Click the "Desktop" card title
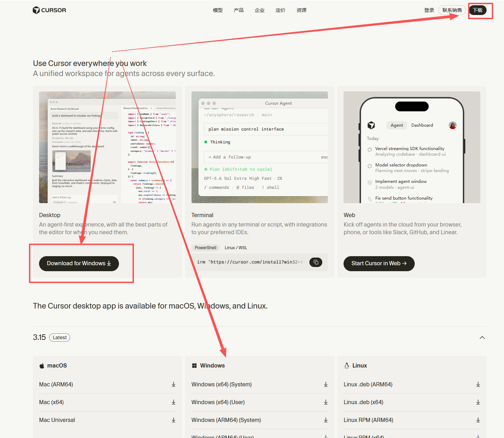This screenshot has width=504, height=438. 50,215
